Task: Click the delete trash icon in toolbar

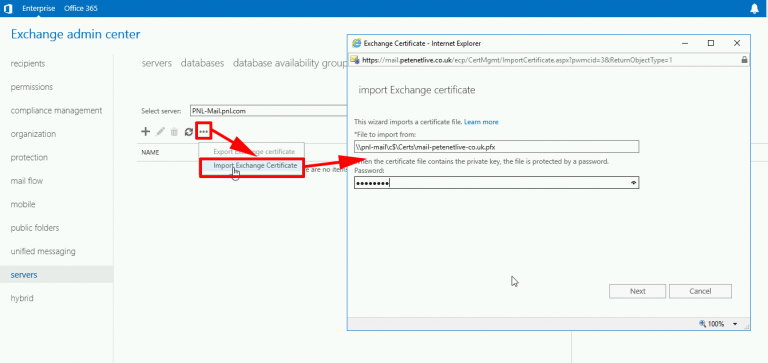Action: [x=174, y=131]
